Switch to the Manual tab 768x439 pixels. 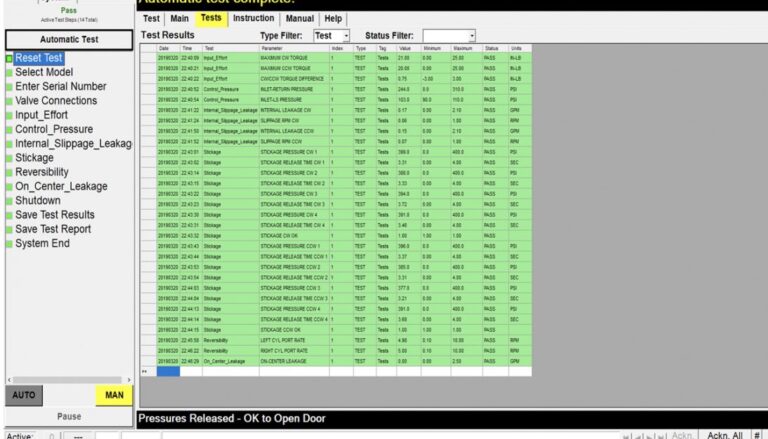click(x=299, y=18)
